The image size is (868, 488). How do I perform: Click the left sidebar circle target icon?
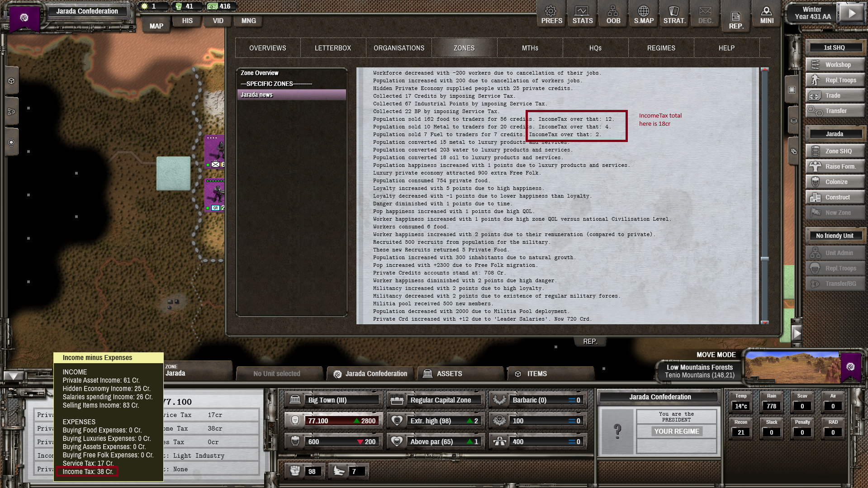11,142
